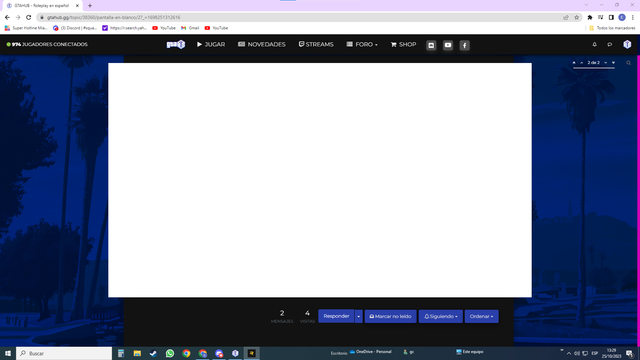Open Windows notification center icon
This screenshot has width=640, height=360.
630,353
